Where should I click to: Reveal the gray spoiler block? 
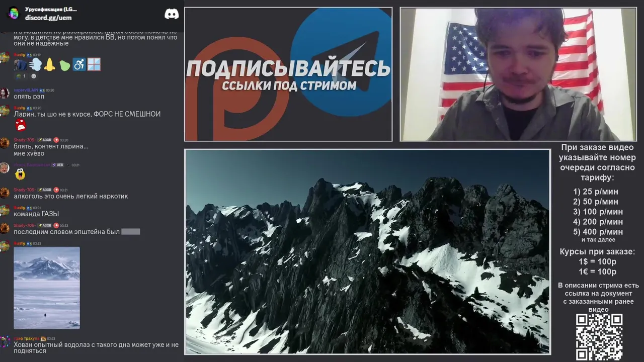[x=131, y=232]
